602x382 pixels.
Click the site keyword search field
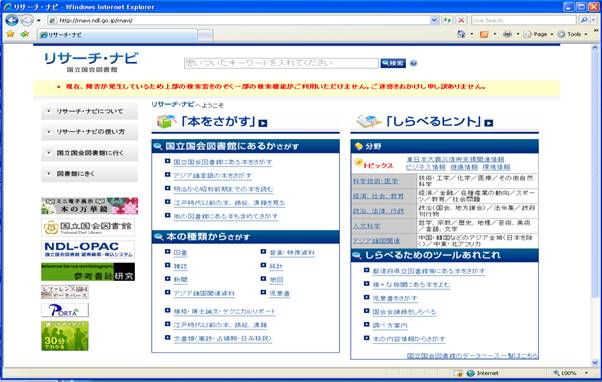point(281,63)
